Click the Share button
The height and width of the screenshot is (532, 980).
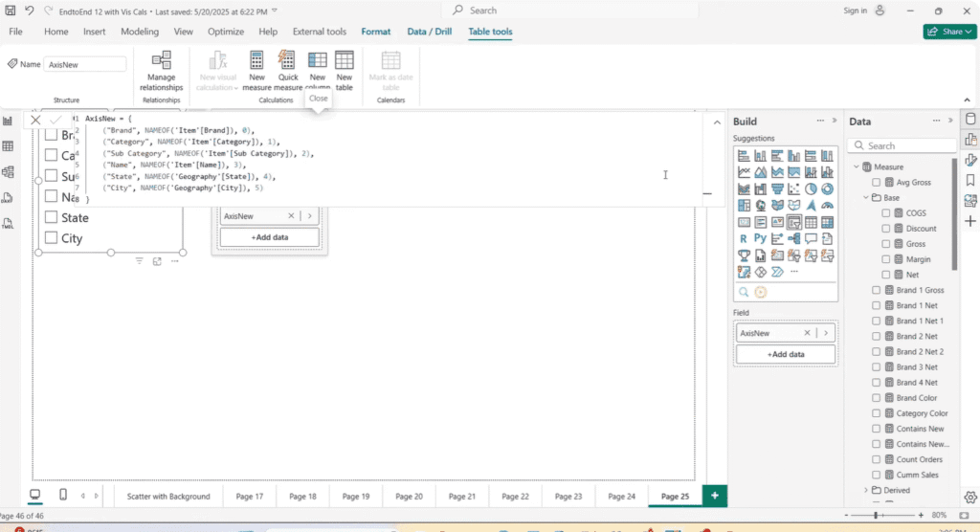pos(949,32)
